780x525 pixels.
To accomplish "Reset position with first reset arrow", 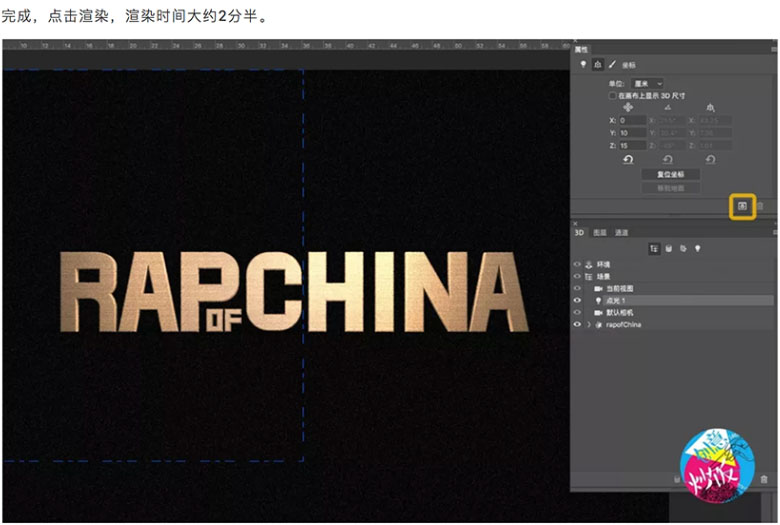I will point(628,160).
